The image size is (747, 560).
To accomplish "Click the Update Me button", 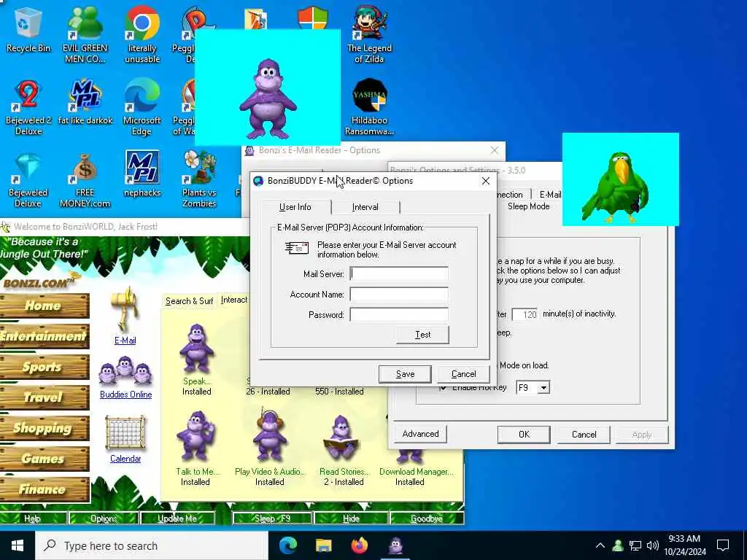I will tap(177, 518).
